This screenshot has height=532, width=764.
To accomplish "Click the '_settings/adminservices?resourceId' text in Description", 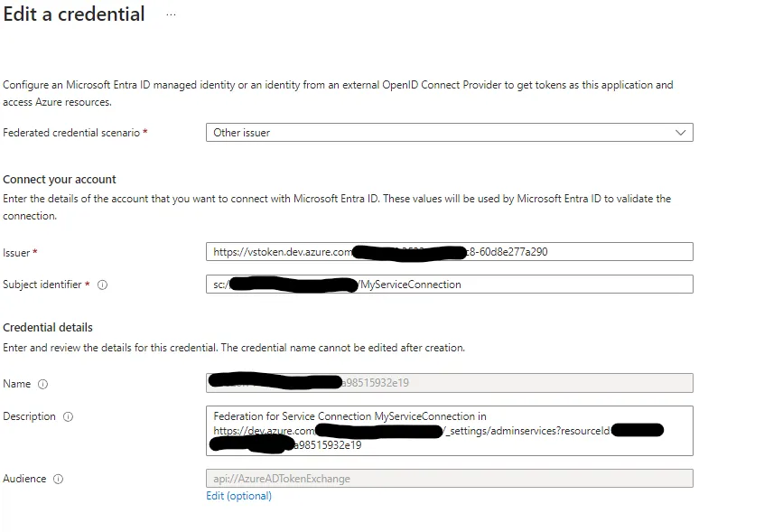I will point(527,431).
